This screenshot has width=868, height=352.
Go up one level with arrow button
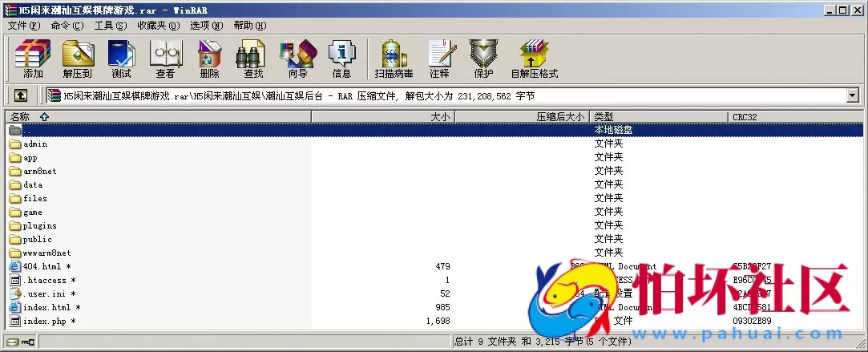21,95
